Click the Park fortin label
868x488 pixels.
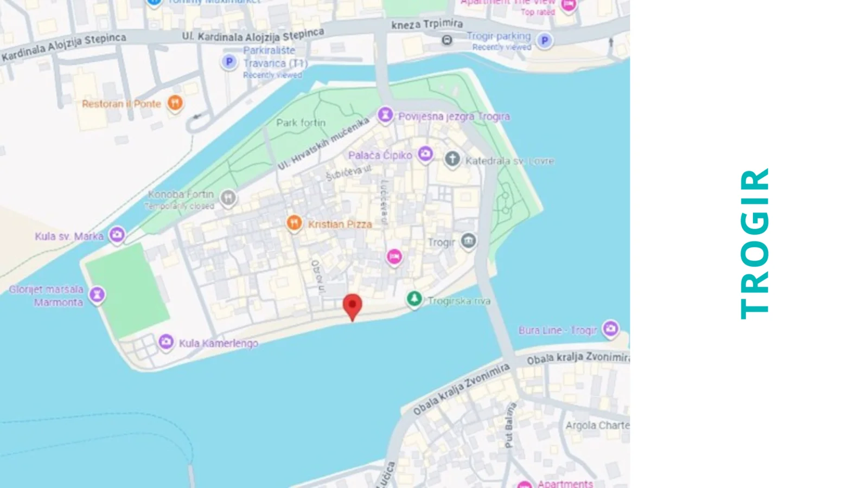click(301, 123)
